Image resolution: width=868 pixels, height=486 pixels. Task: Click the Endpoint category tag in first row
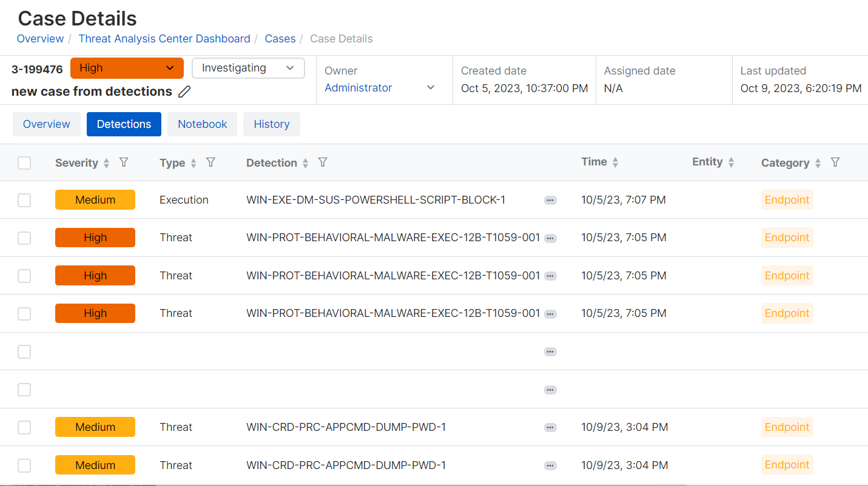[x=787, y=200]
